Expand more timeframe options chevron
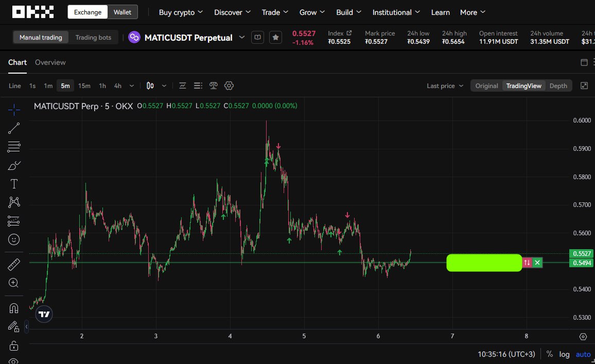Image resolution: width=595 pixels, height=364 pixels. point(132,86)
